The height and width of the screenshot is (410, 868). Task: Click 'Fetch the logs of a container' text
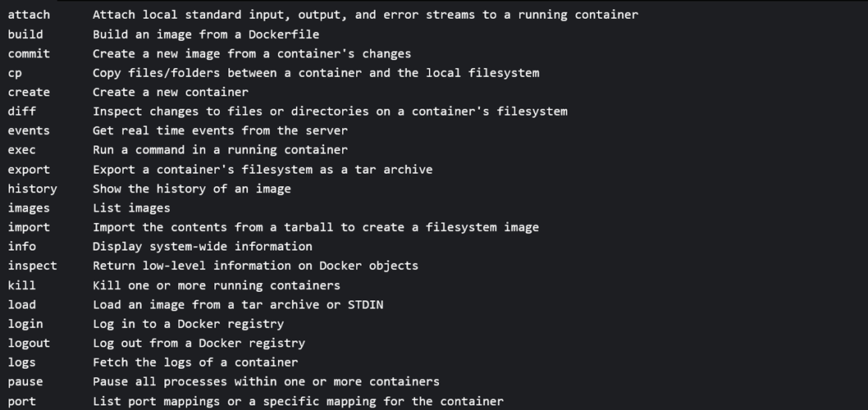(195, 362)
